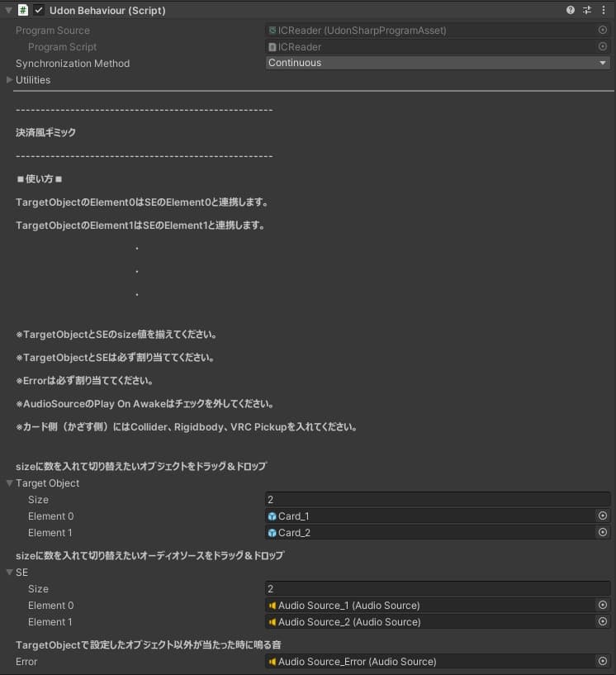Expand the Utilities foldout

click(x=9, y=80)
